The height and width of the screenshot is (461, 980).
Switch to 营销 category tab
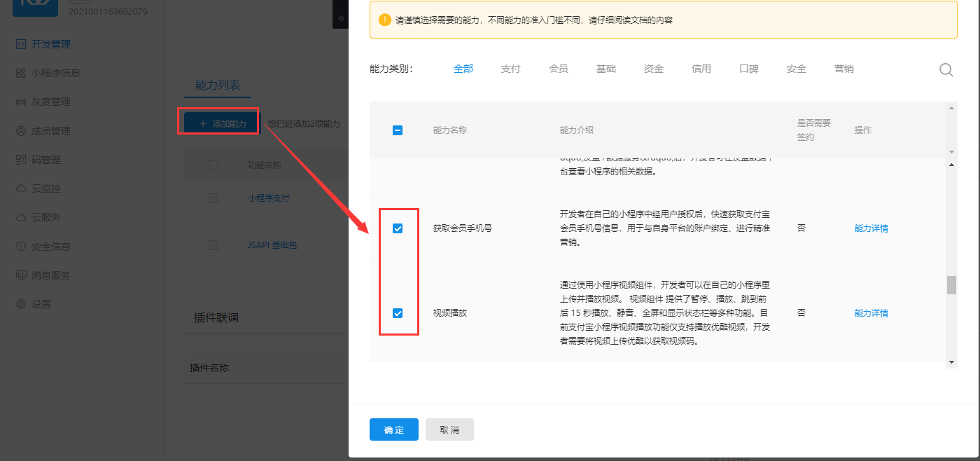(x=843, y=69)
